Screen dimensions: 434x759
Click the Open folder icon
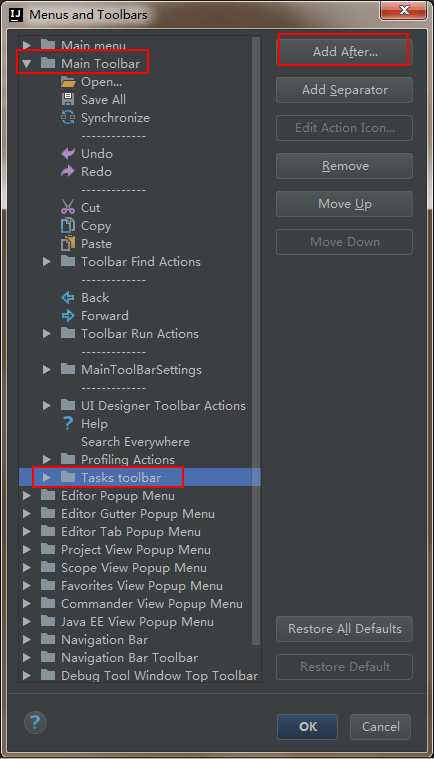[68, 82]
